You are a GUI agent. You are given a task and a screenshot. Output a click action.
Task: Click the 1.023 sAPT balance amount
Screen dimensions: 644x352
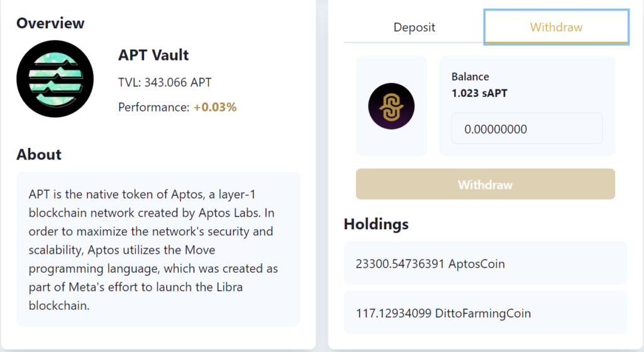[x=479, y=93]
